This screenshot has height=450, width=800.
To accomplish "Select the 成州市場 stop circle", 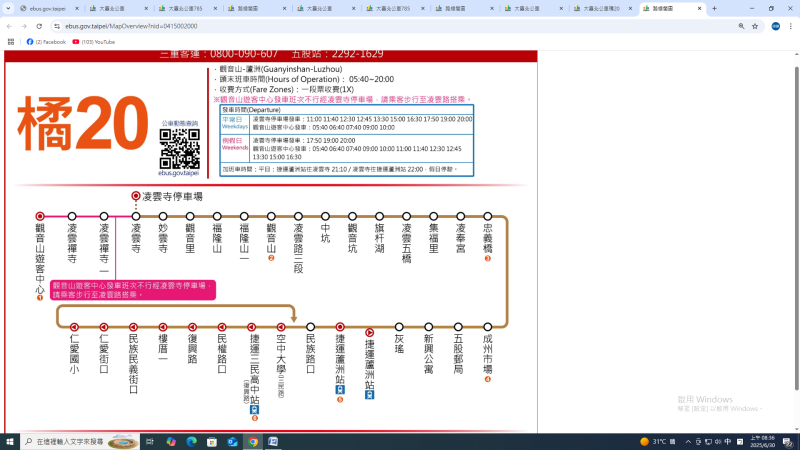I will [x=488, y=327].
